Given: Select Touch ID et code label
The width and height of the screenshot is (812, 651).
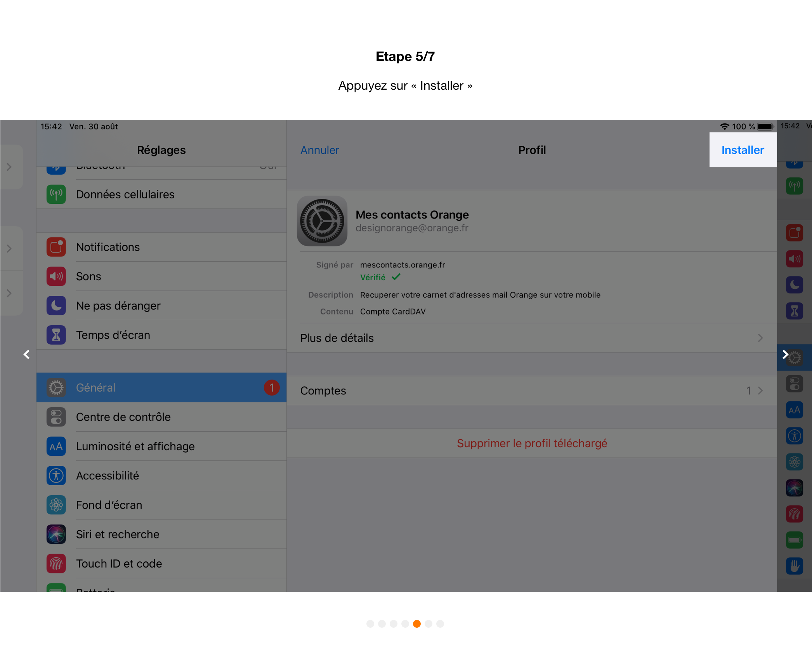Looking at the screenshot, I should click(x=119, y=564).
